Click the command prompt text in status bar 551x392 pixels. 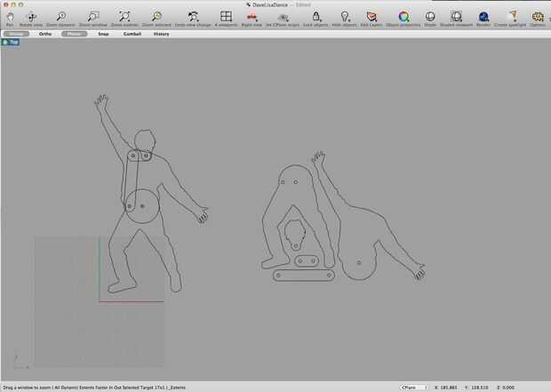pyautogui.click(x=94, y=388)
